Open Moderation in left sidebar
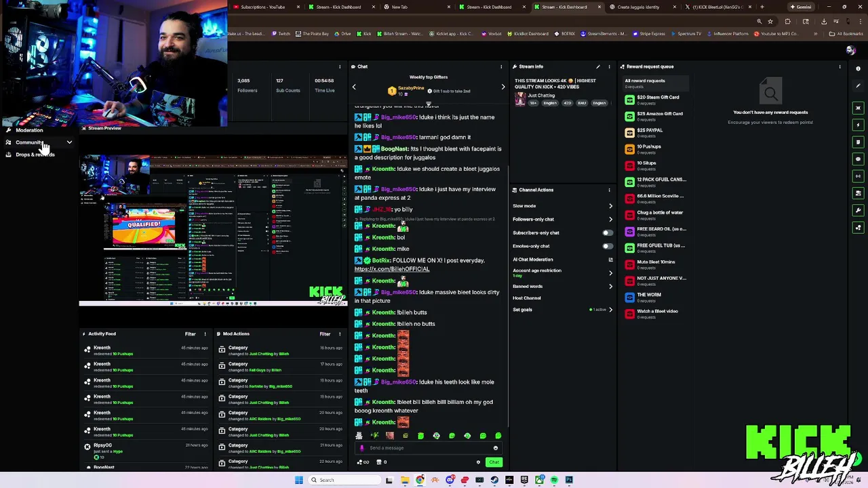 (29, 130)
